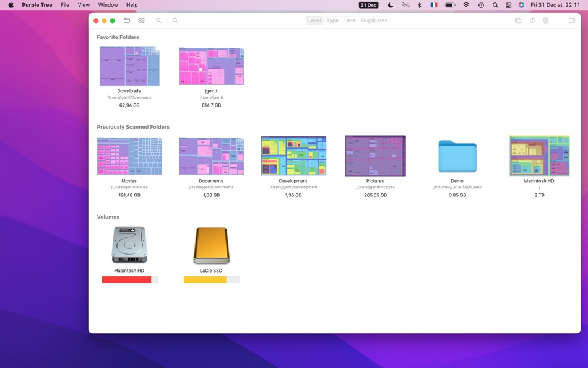588x368 pixels.
Task: Click the Pictures folder name label
Action: click(x=375, y=181)
